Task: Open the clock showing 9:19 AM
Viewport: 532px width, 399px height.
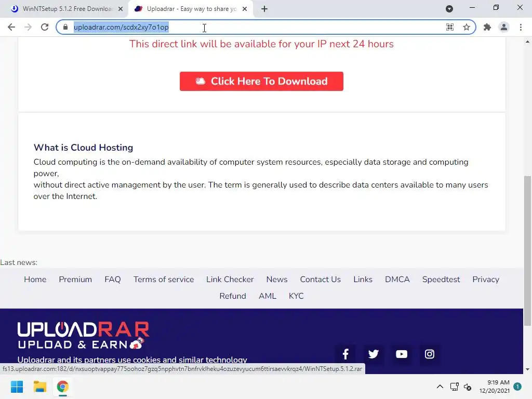Action: [x=495, y=387]
